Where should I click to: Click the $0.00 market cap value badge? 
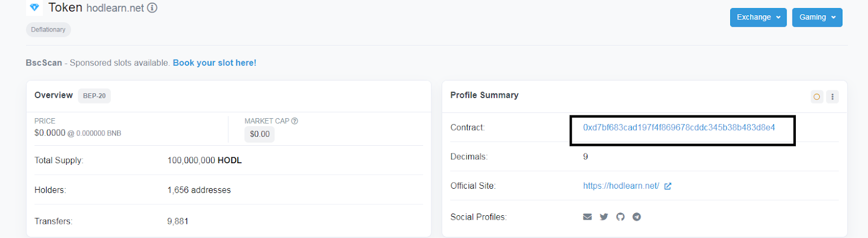pos(259,134)
